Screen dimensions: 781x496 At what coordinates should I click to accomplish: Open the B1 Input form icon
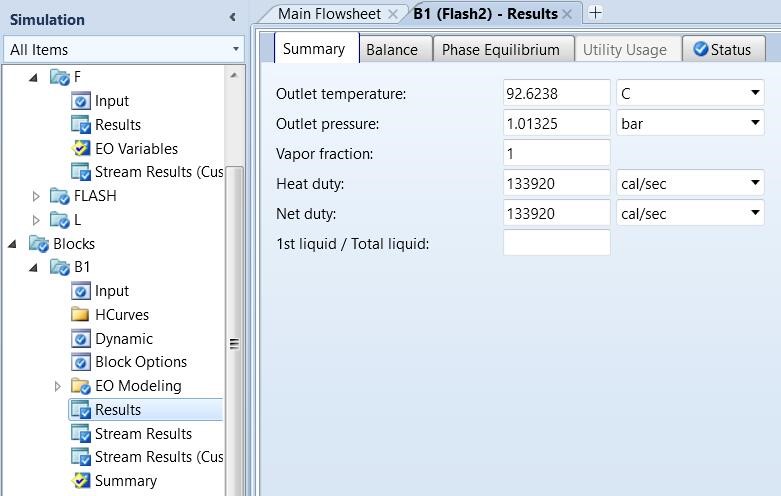pos(81,291)
